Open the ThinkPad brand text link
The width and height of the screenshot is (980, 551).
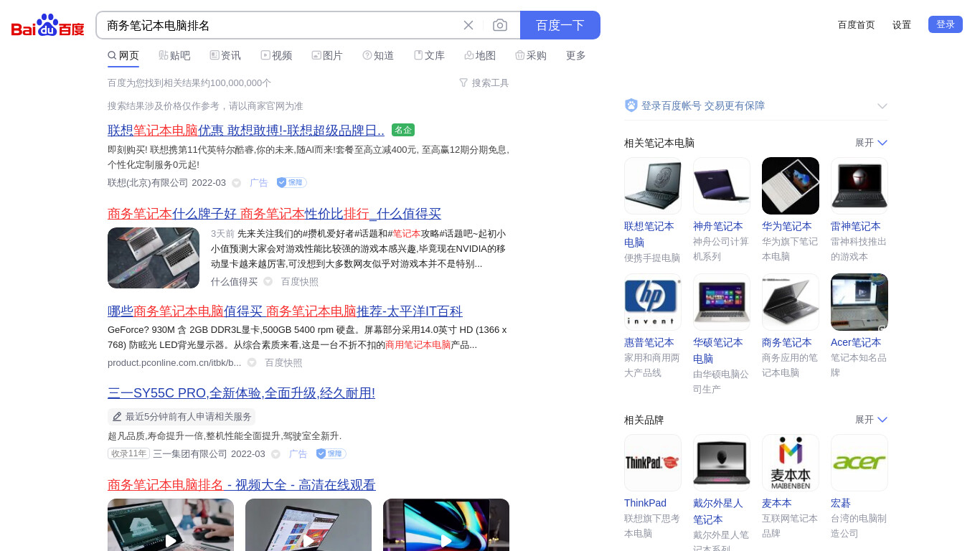pos(645,503)
